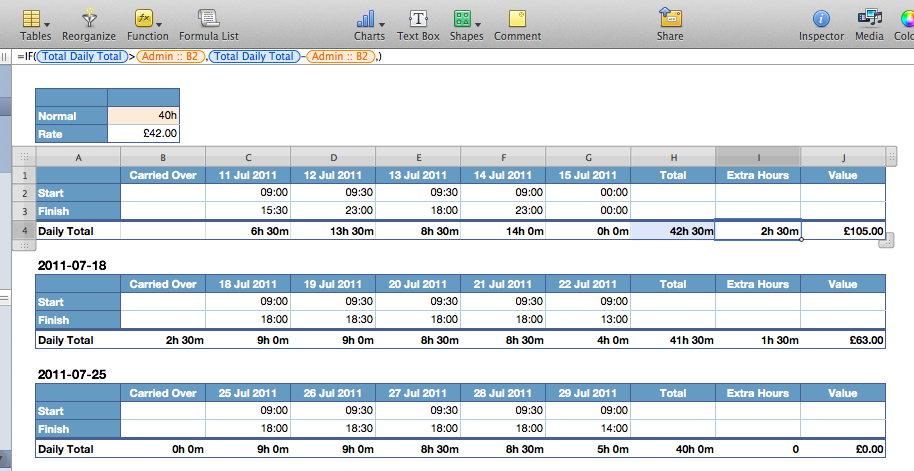
Task: Select the 42h 30m total cell
Action: coord(673,231)
